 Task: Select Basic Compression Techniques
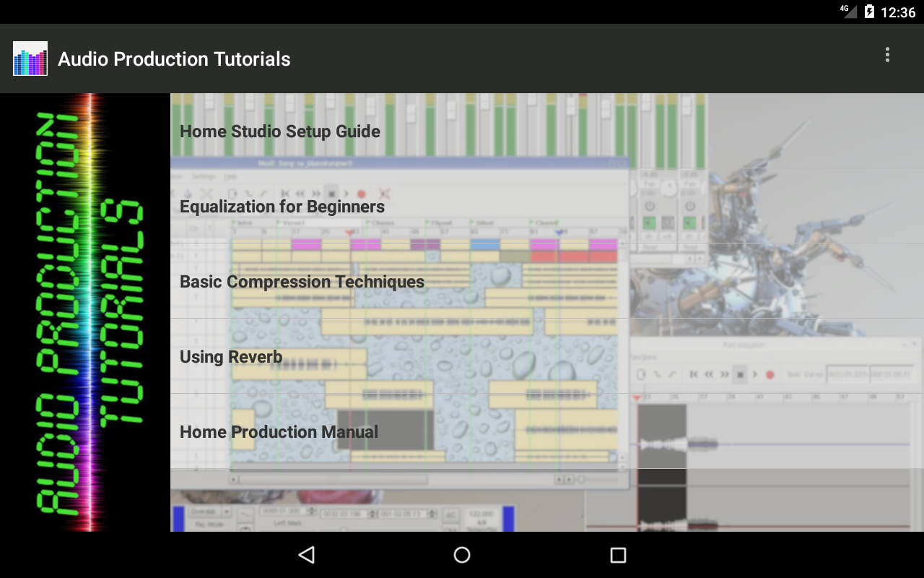tap(547, 281)
